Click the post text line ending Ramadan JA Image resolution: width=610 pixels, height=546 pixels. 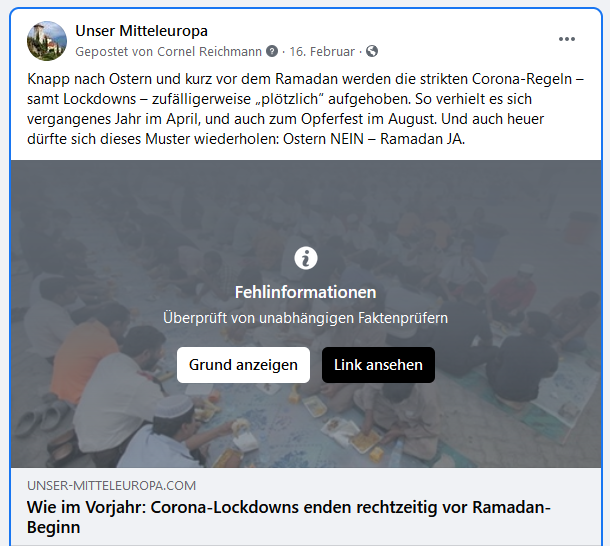[246, 139]
